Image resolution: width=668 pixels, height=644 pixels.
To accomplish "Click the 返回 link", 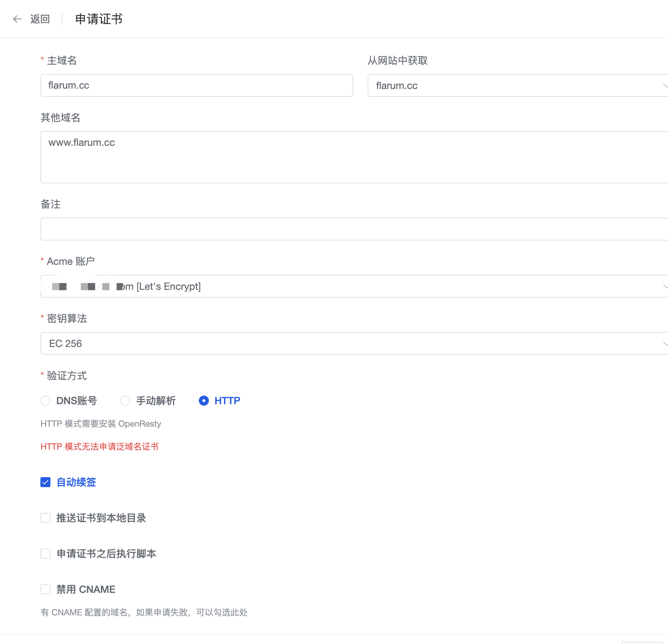I will 40,19.
